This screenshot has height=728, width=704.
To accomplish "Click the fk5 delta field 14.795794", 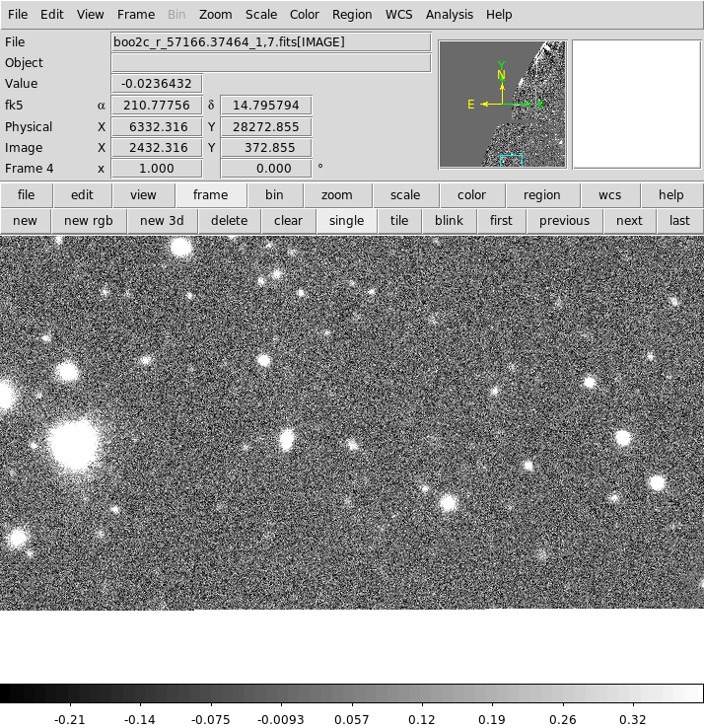I will (x=266, y=106).
